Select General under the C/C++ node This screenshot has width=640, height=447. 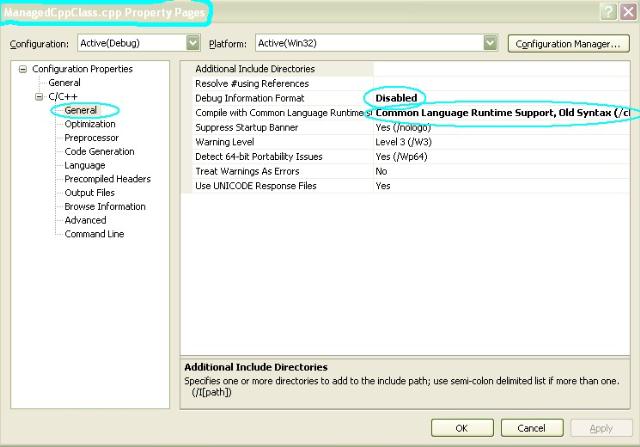click(81, 110)
